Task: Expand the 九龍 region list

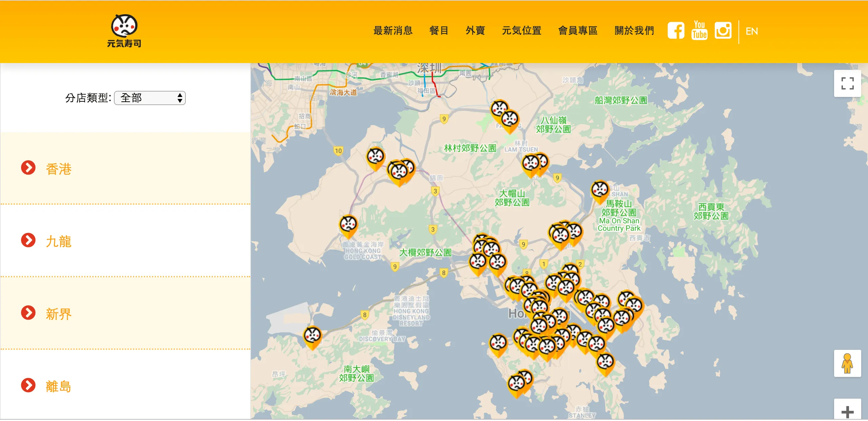Action: [58, 241]
